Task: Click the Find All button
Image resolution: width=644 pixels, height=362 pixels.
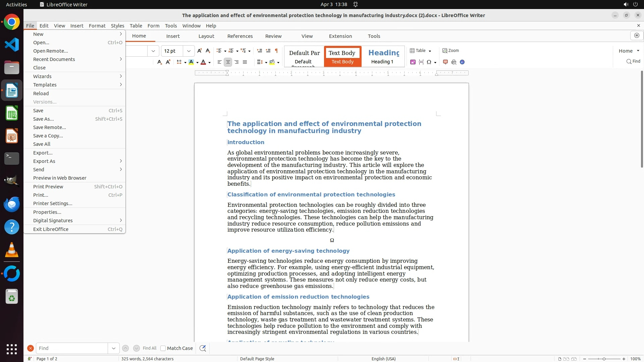Action: pyautogui.click(x=149, y=348)
